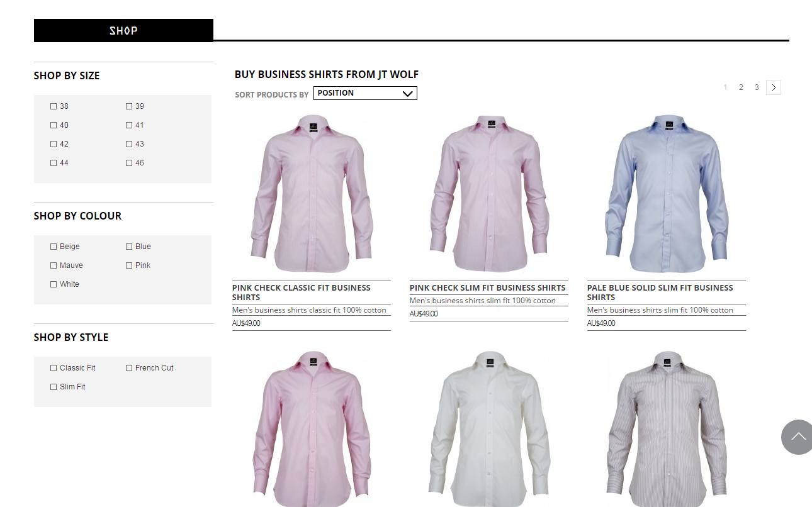Select the striped shirt product image
This screenshot has width=812, height=507.
click(667, 429)
